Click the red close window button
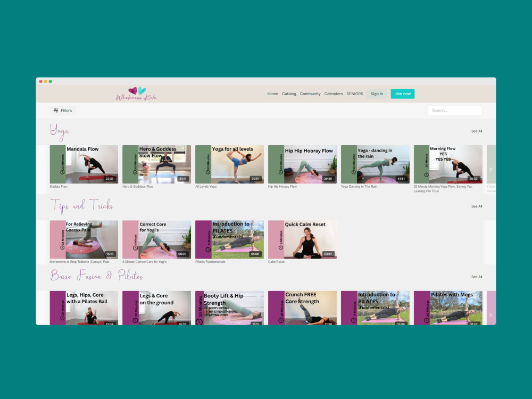Viewport: 532px width, 399px height. point(41,81)
